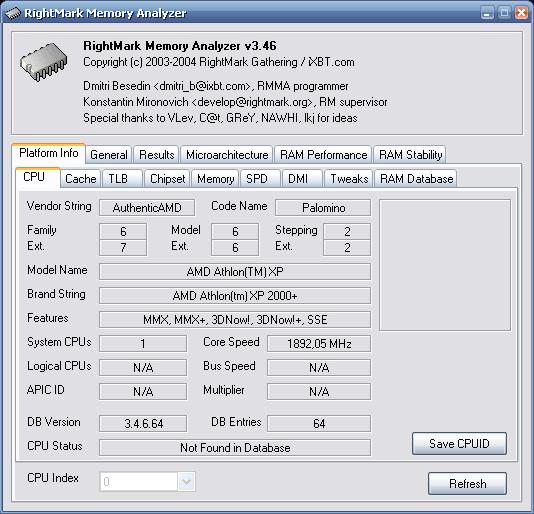Click the AuthenticAMD vendor string field
The width and height of the screenshot is (534, 514).
pyautogui.click(x=147, y=208)
